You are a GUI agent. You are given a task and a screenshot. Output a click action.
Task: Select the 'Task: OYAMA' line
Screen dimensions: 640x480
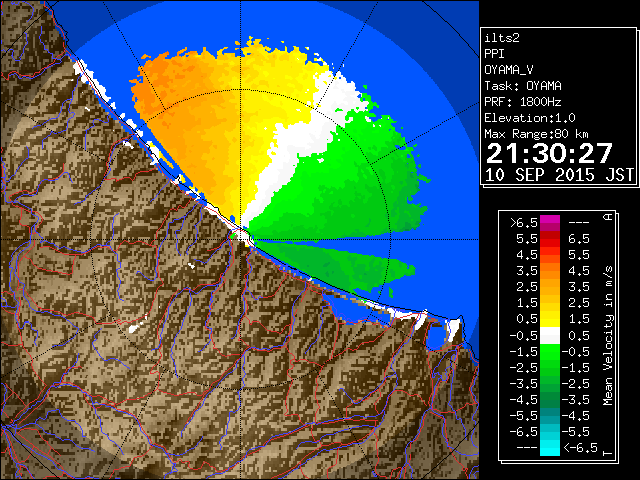pyautogui.click(x=523, y=86)
